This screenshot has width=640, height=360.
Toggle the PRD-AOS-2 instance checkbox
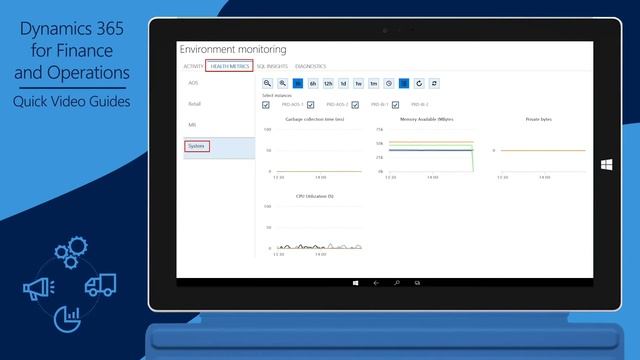[x=311, y=105]
